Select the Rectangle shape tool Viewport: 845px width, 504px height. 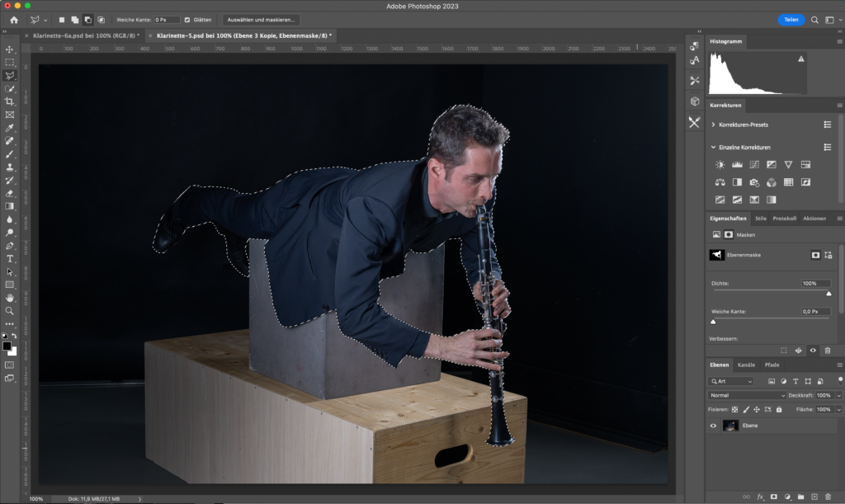(10, 285)
